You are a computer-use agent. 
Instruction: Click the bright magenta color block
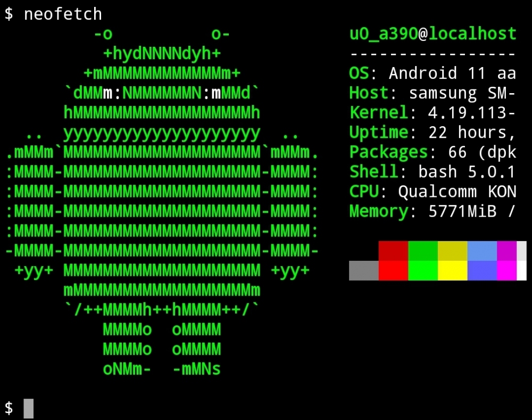click(x=507, y=270)
